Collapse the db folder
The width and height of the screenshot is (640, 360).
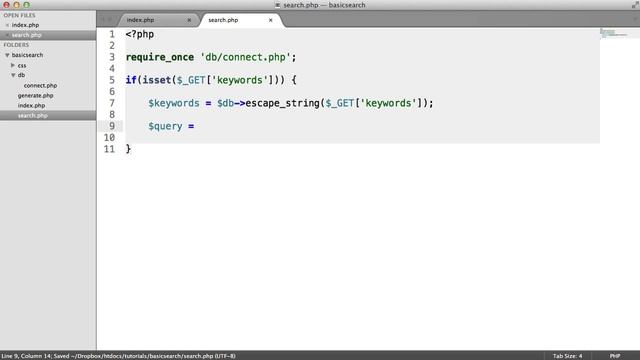click(x=13, y=75)
